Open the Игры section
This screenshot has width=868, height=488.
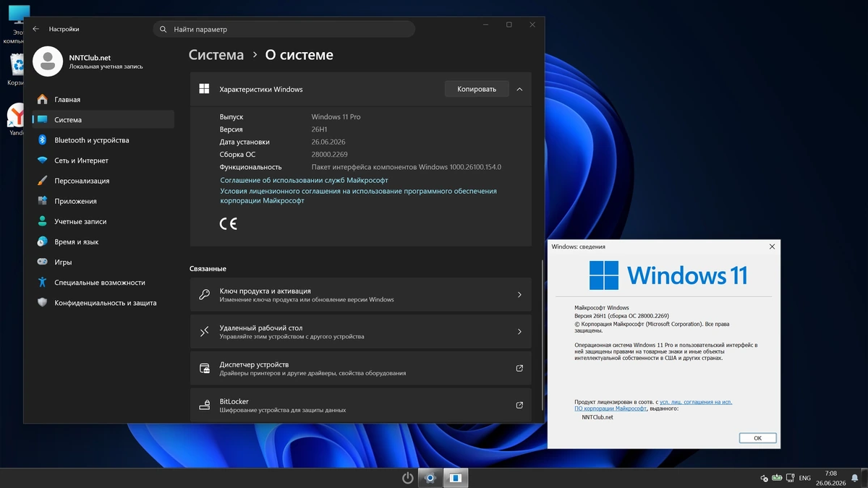(101, 262)
